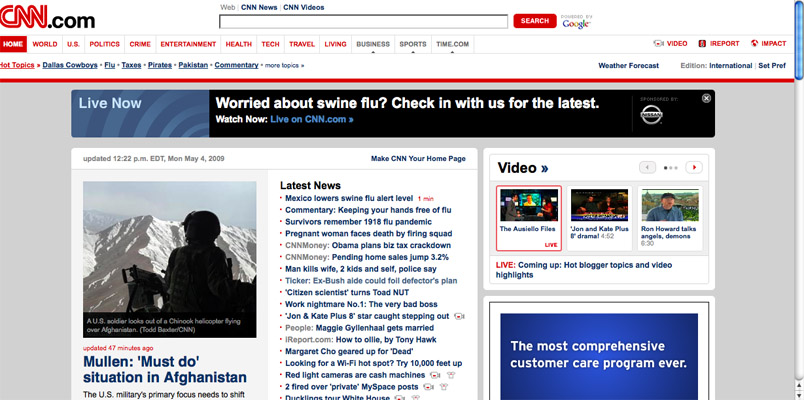
Task: Click the CNN.com logo
Action: click(x=47, y=17)
